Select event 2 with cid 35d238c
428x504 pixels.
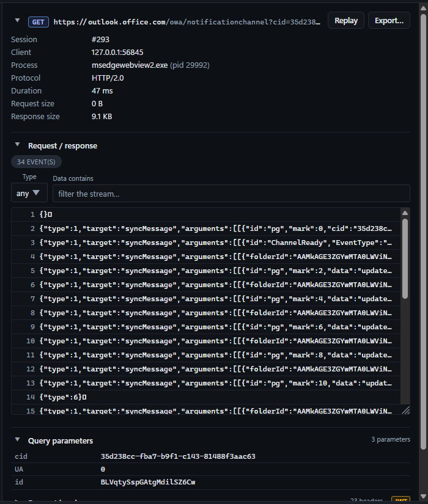(206, 228)
